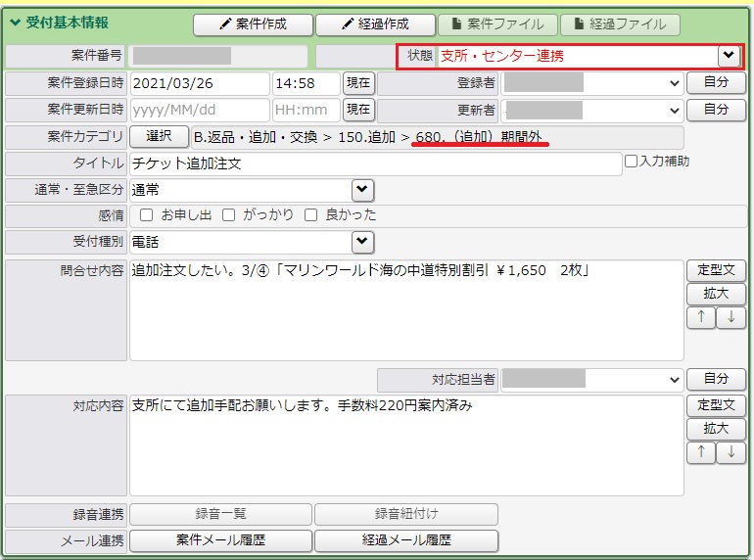
Task: Click 拡大 beside 問合せ内容
Action: click(x=716, y=294)
